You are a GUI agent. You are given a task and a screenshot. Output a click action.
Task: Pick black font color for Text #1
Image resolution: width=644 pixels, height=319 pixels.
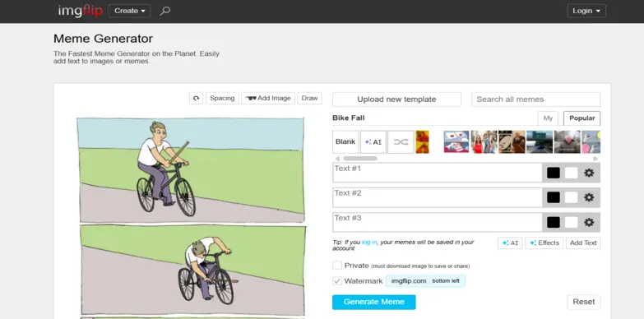[x=554, y=173]
